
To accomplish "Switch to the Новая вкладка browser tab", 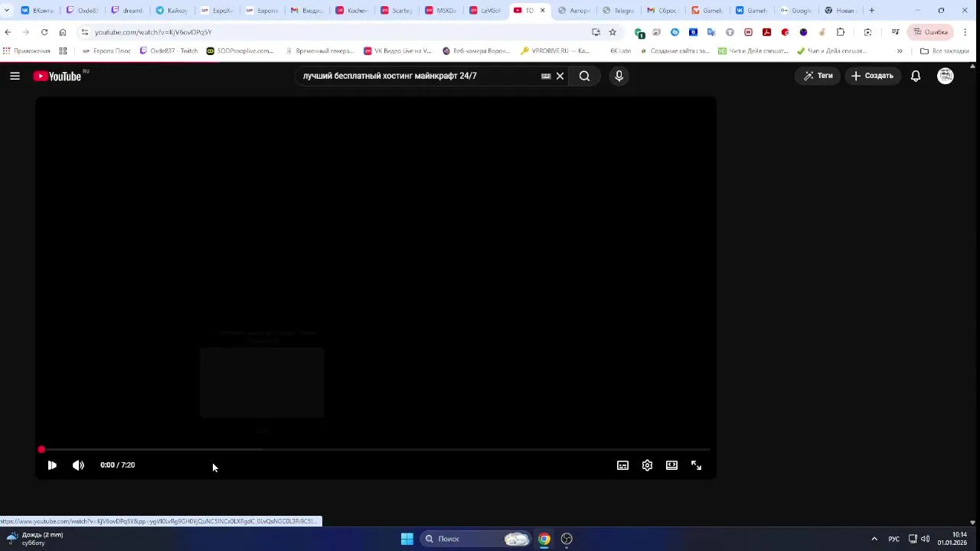I will (840, 11).
